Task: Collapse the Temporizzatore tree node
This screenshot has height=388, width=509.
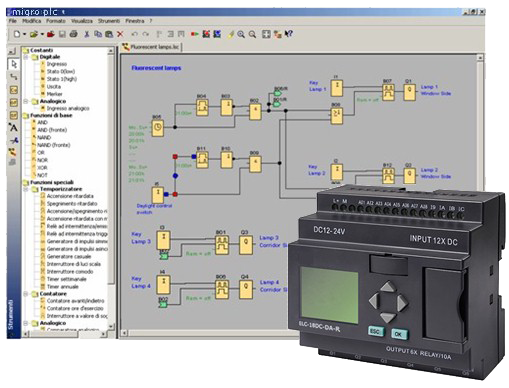Action: [26, 189]
